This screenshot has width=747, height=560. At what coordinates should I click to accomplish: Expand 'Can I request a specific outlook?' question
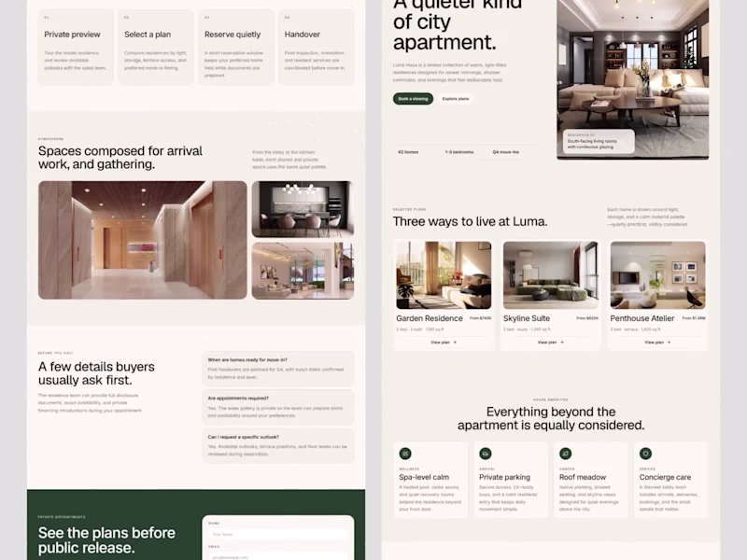(x=278, y=446)
